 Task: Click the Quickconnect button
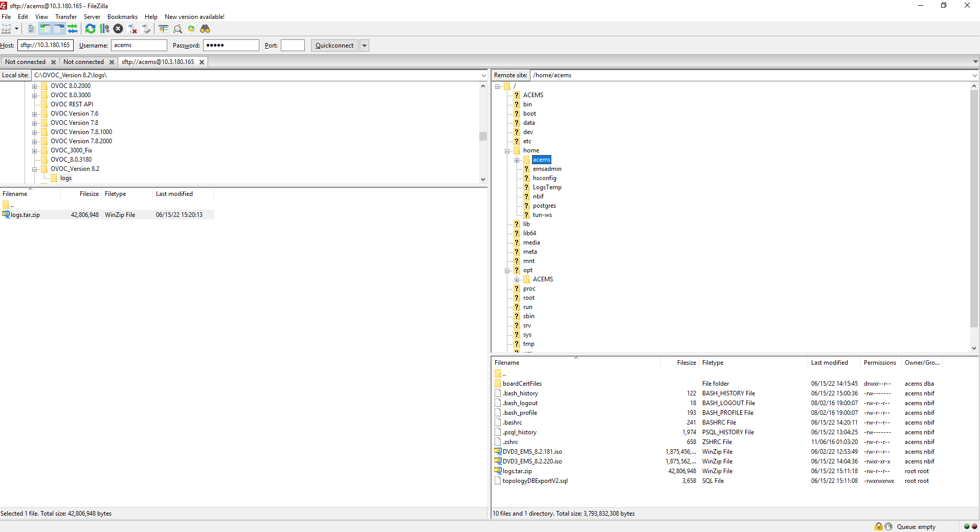pos(334,46)
